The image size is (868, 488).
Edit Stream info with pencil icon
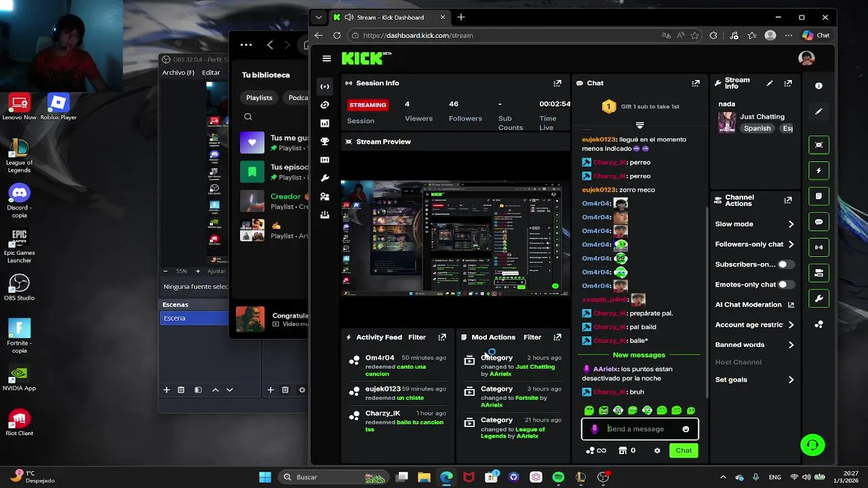tap(770, 83)
